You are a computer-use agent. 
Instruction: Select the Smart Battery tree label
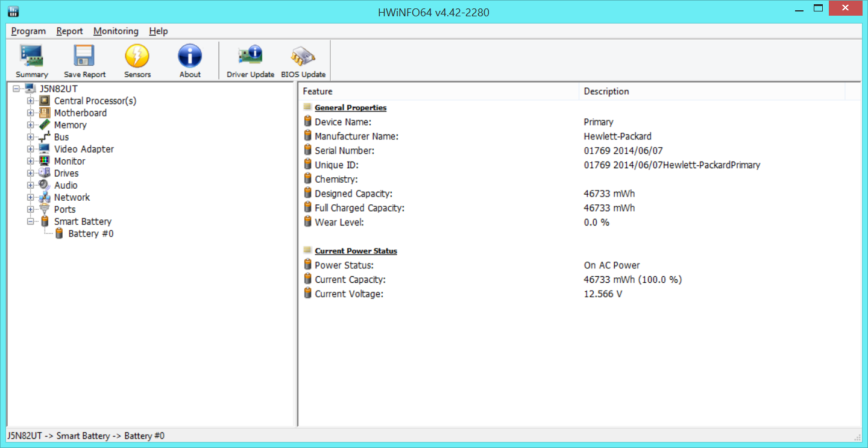click(x=83, y=221)
